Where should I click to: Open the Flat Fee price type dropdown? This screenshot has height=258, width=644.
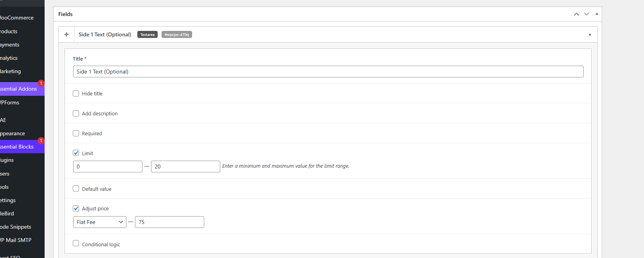[99, 222]
